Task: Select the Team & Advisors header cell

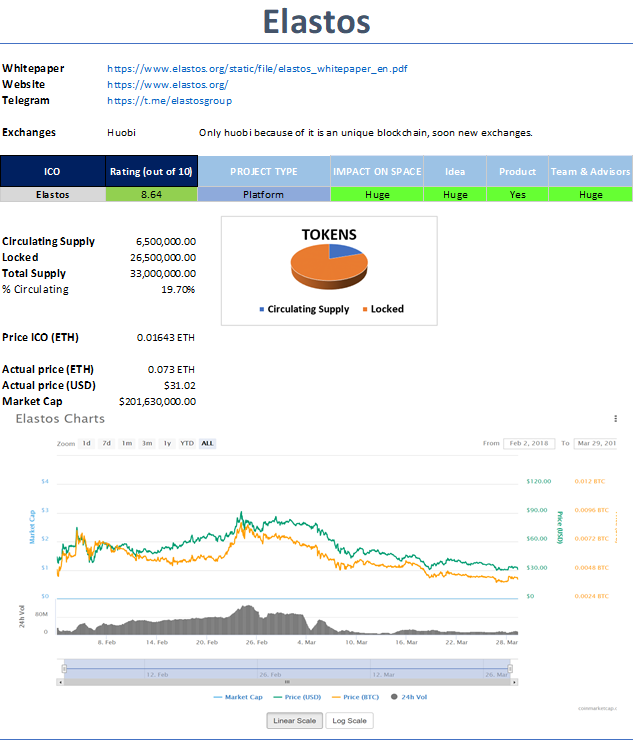Action: (591, 171)
